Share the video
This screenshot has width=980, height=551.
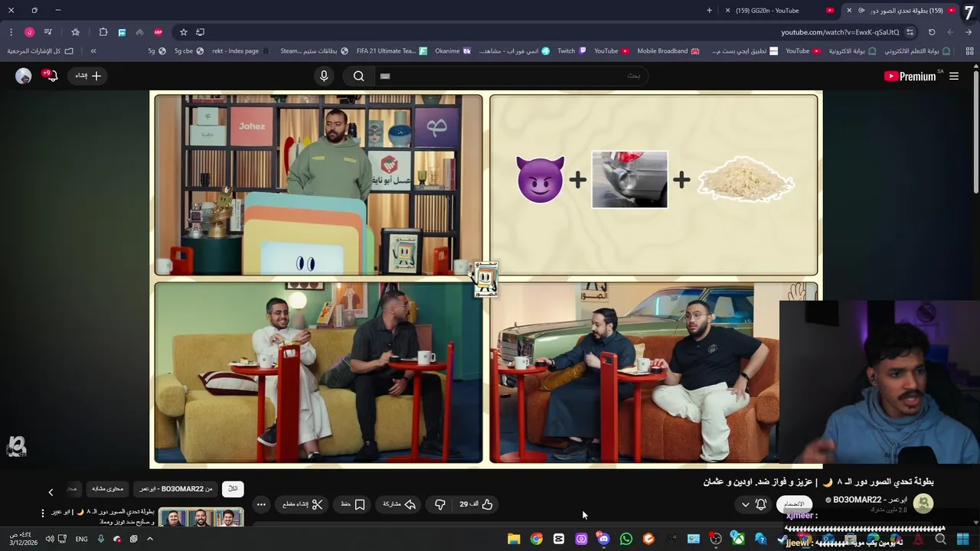(x=399, y=504)
